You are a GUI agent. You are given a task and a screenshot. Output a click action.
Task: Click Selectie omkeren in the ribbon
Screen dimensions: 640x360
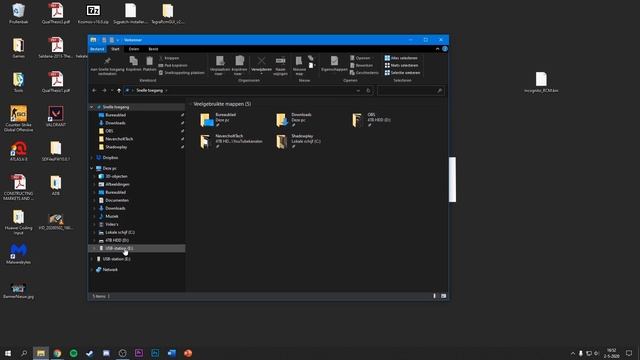click(402, 73)
